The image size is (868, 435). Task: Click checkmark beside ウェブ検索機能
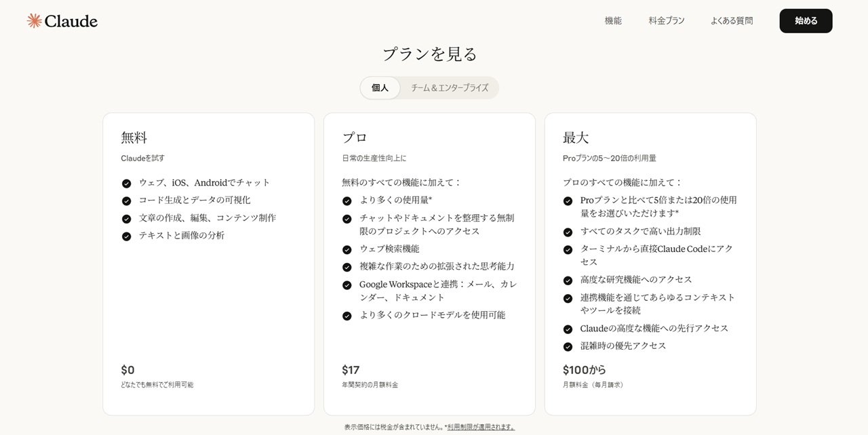coord(347,250)
